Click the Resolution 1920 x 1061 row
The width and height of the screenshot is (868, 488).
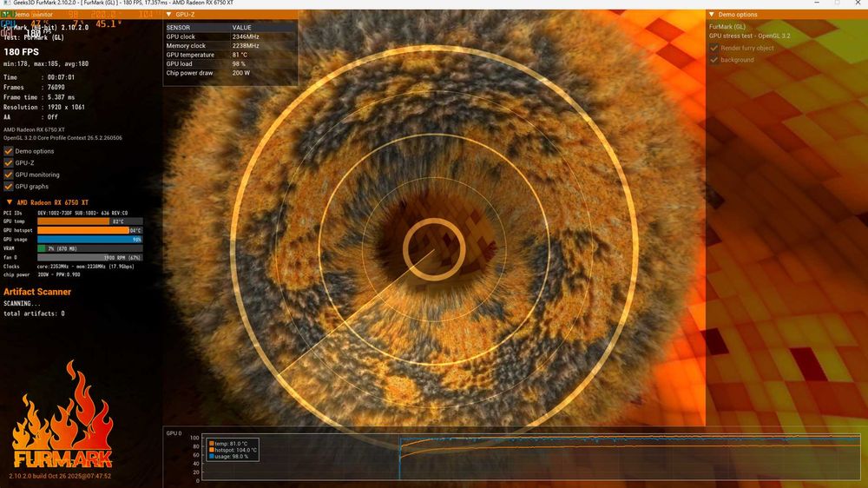pyautogui.click(x=44, y=108)
